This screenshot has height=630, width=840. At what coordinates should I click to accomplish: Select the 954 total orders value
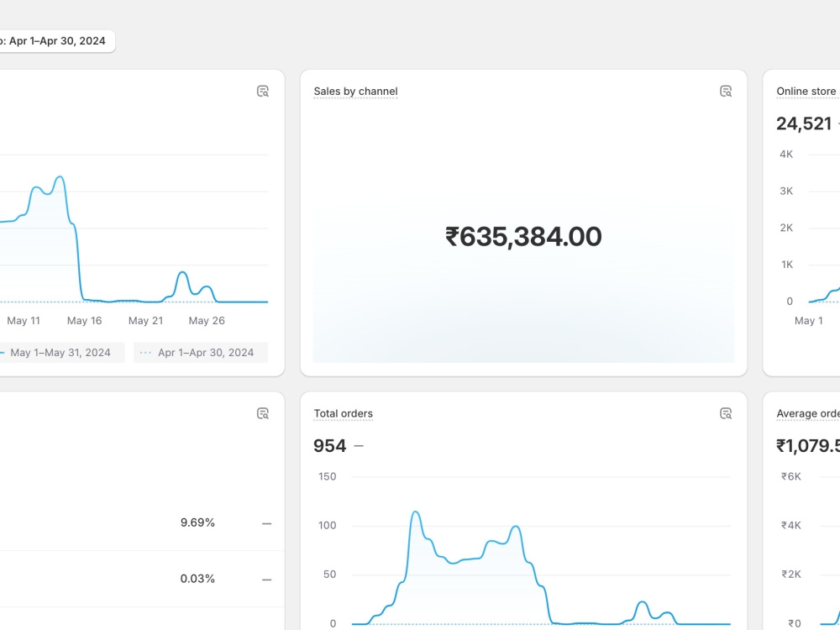tap(329, 446)
